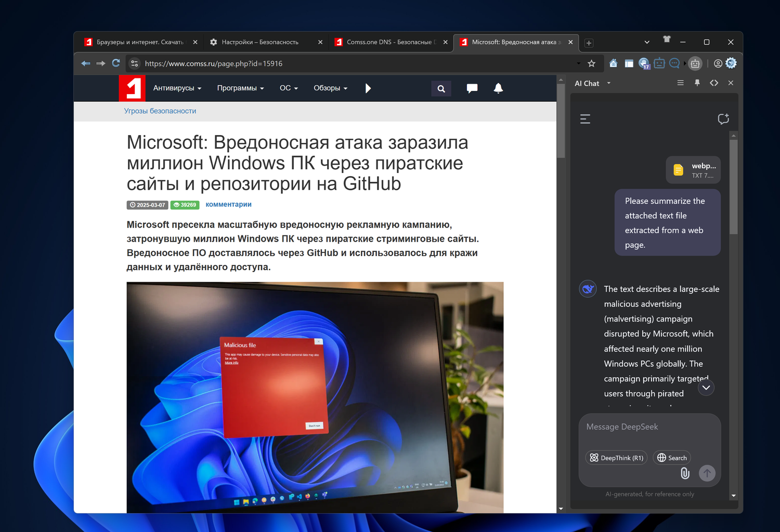Open the AI Chat panel selector dropdown arrow
Viewport: 780px width, 532px height.
point(609,83)
